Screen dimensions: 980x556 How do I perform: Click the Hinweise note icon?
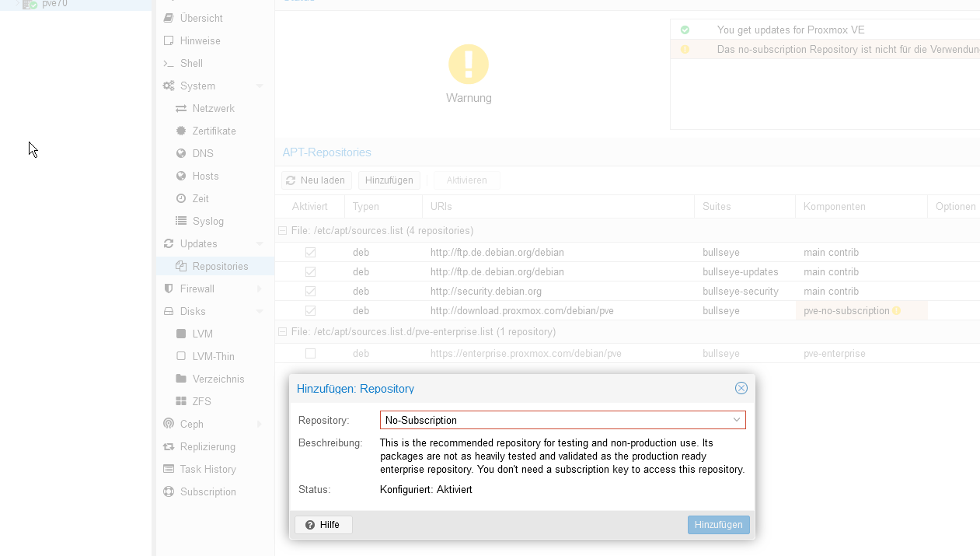point(169,40)
